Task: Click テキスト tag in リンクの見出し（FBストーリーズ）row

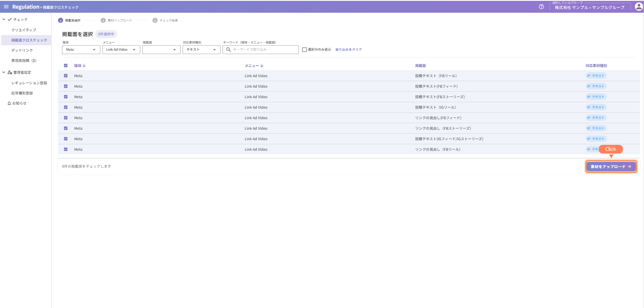Action: click(x=596, y=128)
